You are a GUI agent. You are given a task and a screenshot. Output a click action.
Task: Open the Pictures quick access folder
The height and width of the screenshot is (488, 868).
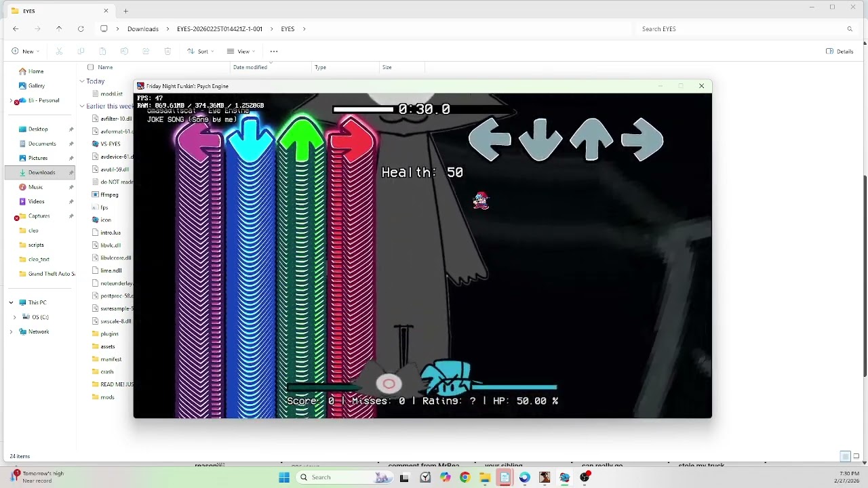click(33, 158)
